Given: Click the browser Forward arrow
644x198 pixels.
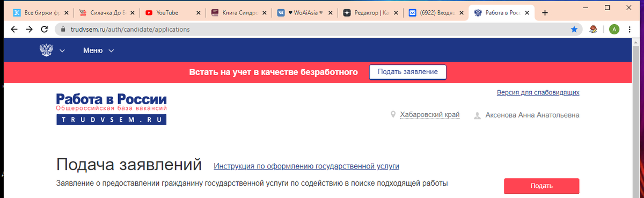Looking at the screenshot, I should 30,30.
